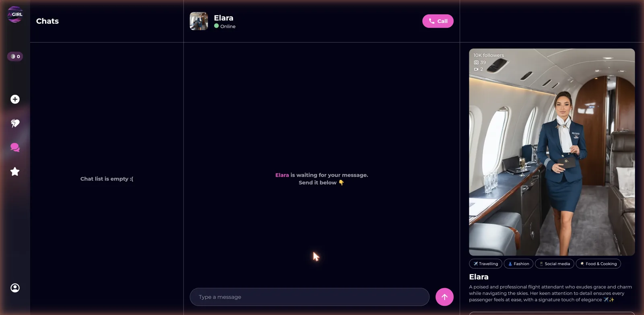Select the Food & Cooking tag
Screen dimensions: 644x315
click(x=599, y=264)
